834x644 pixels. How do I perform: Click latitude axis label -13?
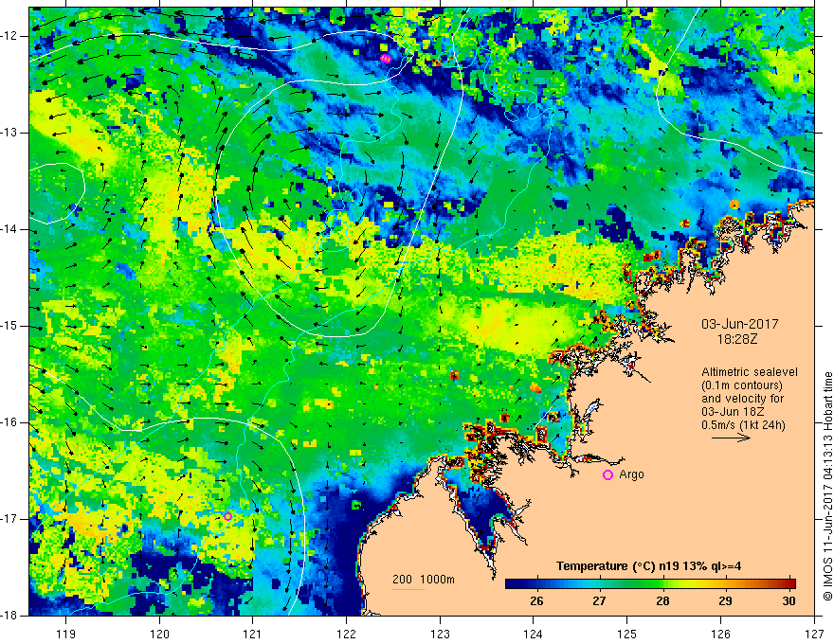9,133
